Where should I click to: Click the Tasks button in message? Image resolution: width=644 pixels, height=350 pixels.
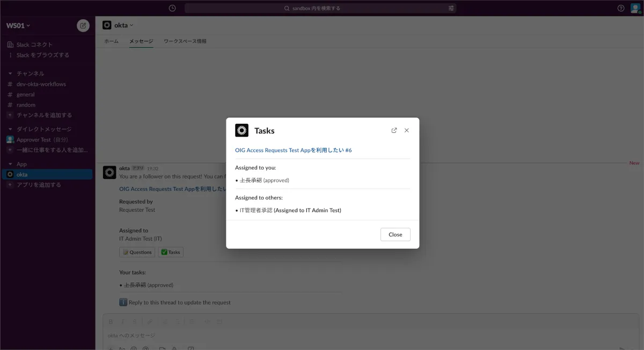point(171,252)
